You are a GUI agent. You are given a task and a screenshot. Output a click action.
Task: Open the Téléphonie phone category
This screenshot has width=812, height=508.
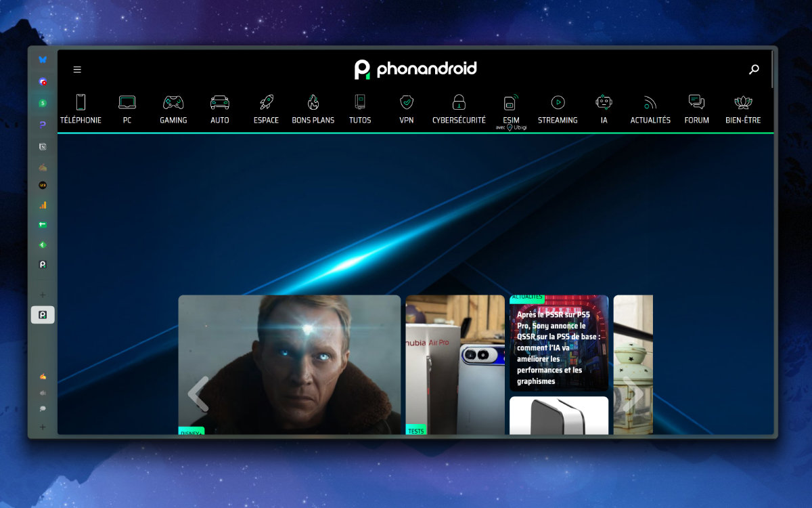click(81, 109)
